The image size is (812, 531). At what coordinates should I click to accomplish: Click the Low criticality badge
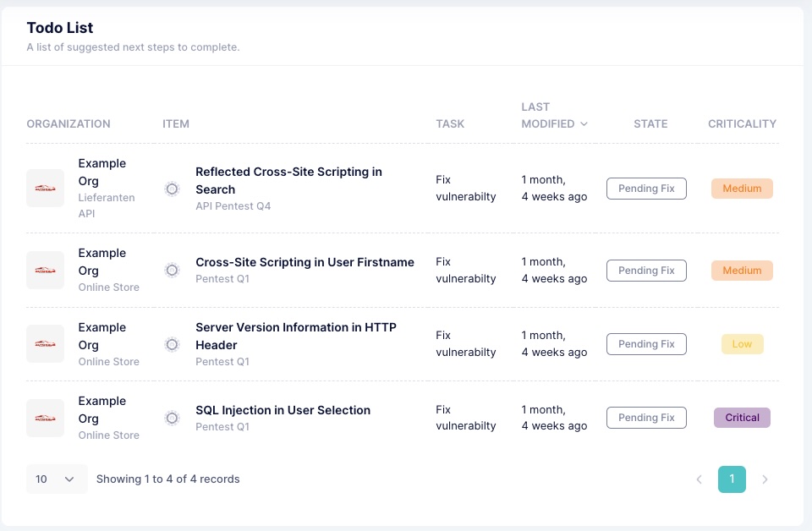tap(742, 344)
